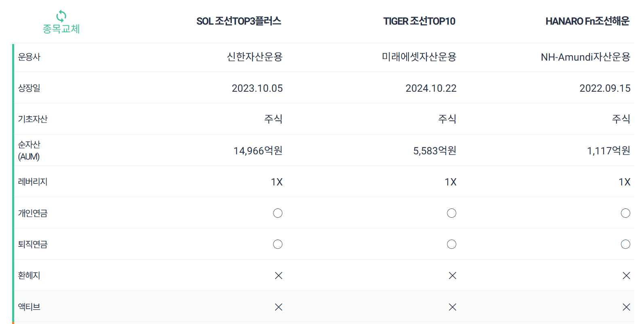Select the 순자산 (AUM) row label
The image size is (644, 324).
click(x=29, y=150)
